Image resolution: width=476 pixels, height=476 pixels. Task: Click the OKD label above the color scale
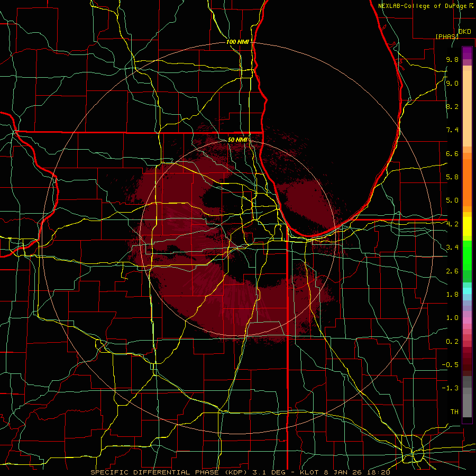tap(464, 32)
